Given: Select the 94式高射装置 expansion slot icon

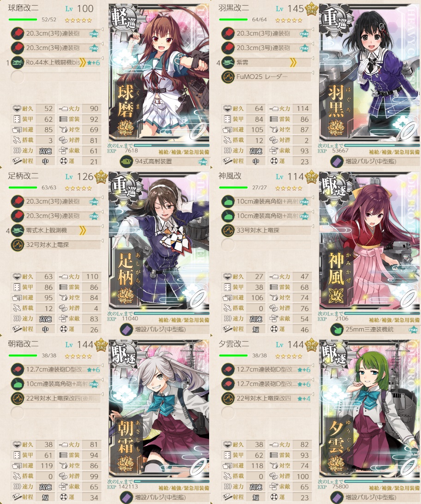Looking at the screenshot, I should pyautogui.click(x=126, y=162).
